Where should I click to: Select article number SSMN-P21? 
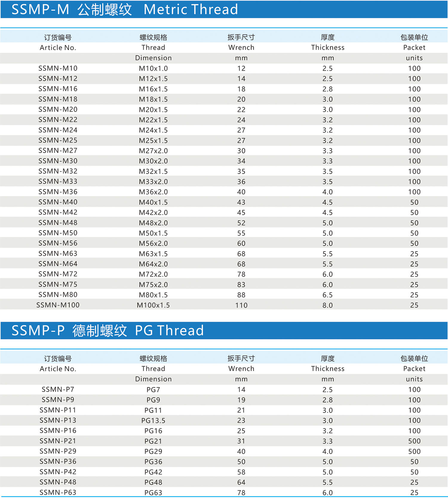coord(58,441)
